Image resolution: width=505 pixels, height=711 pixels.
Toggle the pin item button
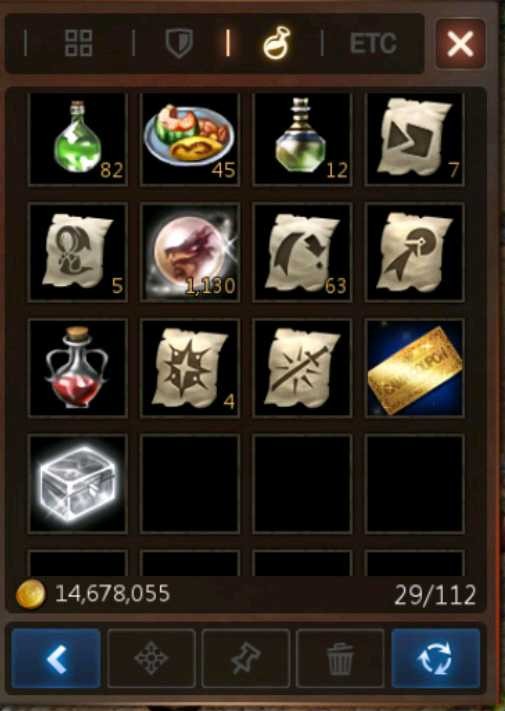246,658
